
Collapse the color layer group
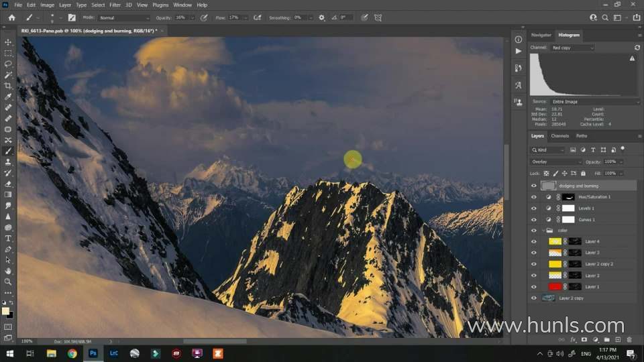(543, 231)
